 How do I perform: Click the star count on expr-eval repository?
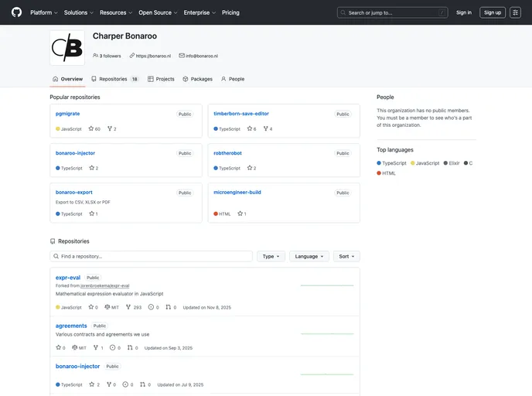[93, 307]
